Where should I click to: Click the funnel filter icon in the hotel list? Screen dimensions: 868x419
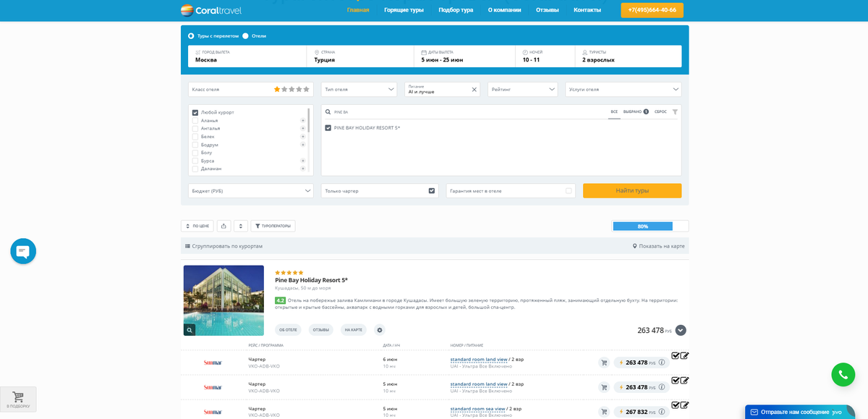(675, 112)
